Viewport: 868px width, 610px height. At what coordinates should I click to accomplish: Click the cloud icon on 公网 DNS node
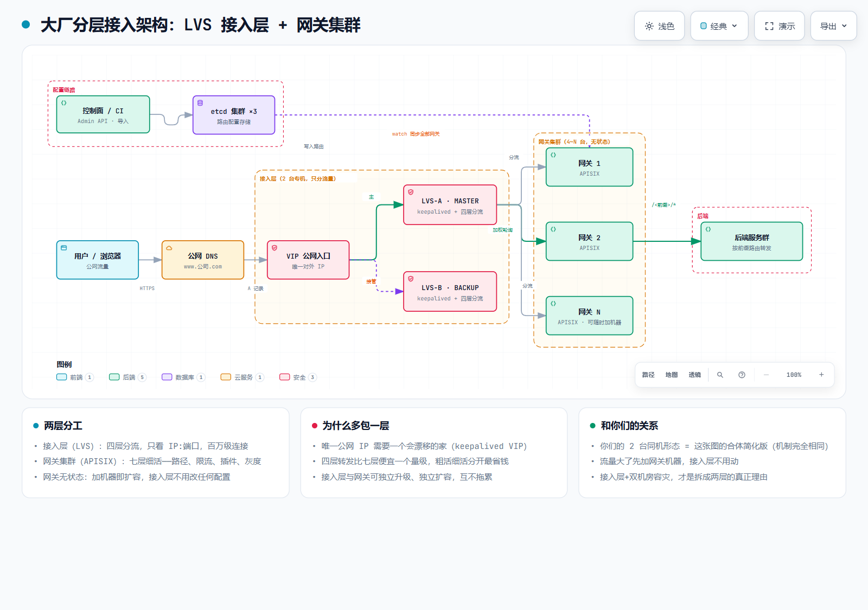(169, 248)
